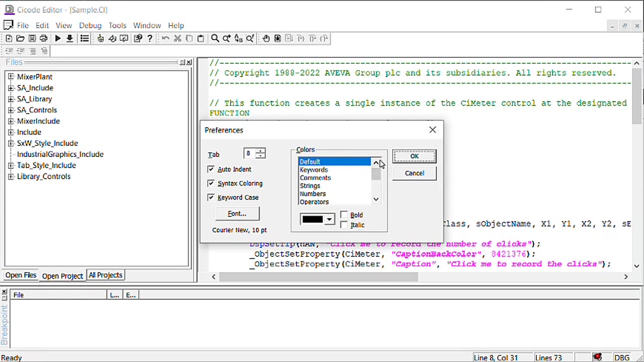Viewport: 644px width, 362px height.
Task: Click OK in Preferences dialog
Action: coord(414,156)
